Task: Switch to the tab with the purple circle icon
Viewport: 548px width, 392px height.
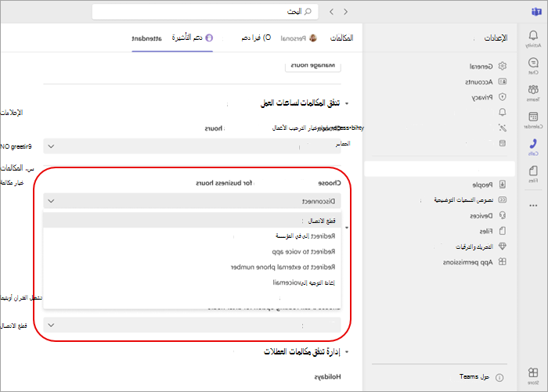Action: point(193,38)
